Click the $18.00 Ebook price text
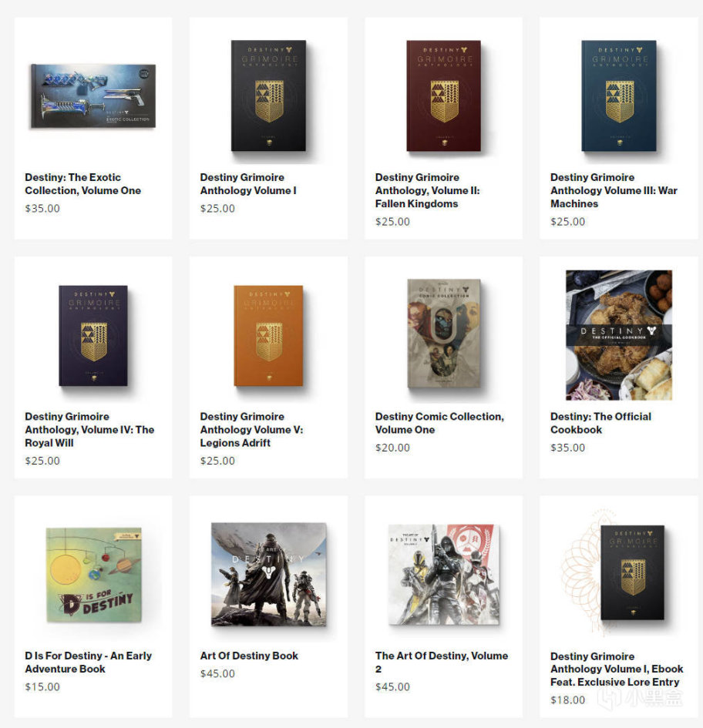Viewport: 703px width, 728px height. [x=568, y=699]
